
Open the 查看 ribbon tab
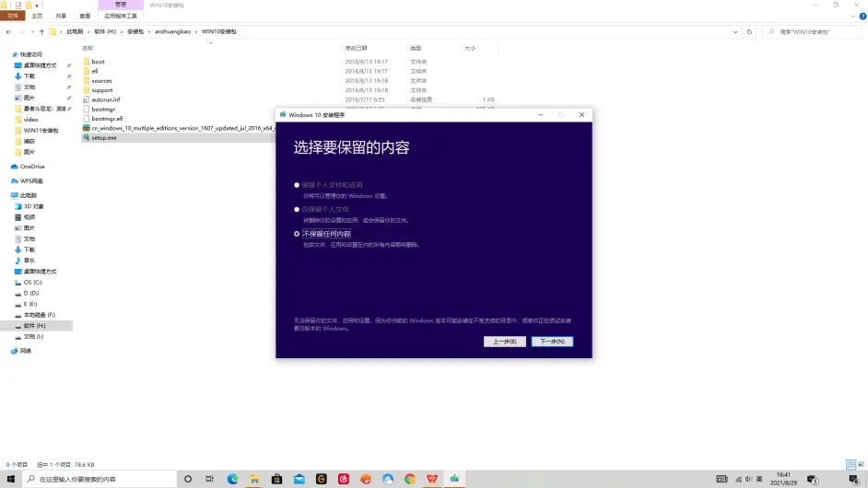point(85,16)
